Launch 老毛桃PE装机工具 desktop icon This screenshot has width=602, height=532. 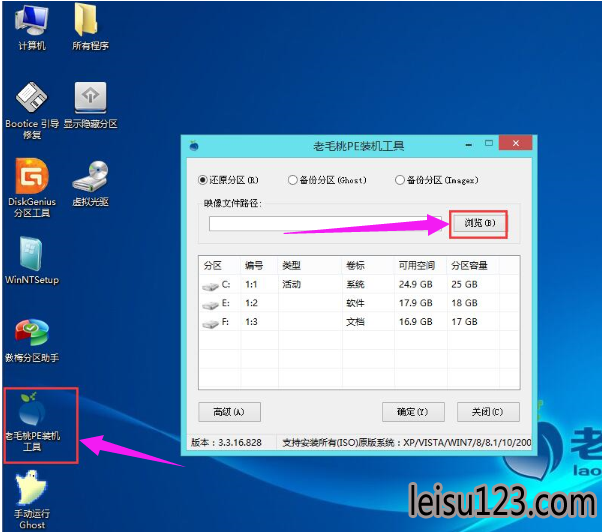[x=32, y=422]
